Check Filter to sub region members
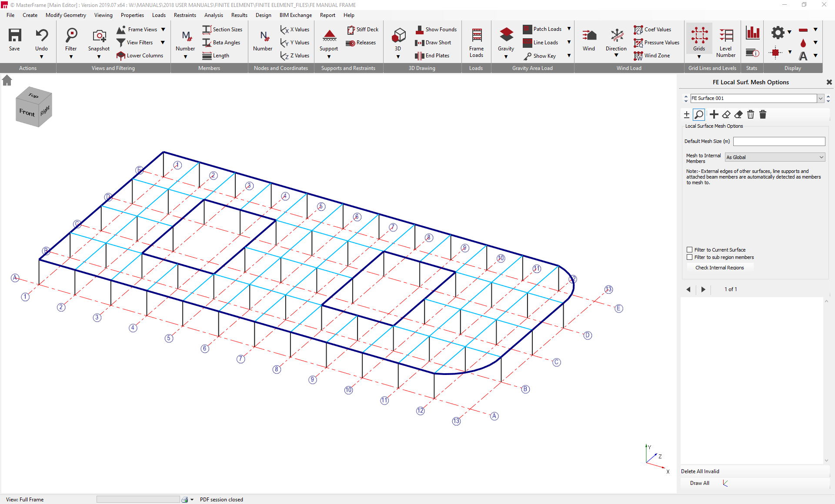Screen dimensions: 835x504 (x=689, y=257)
